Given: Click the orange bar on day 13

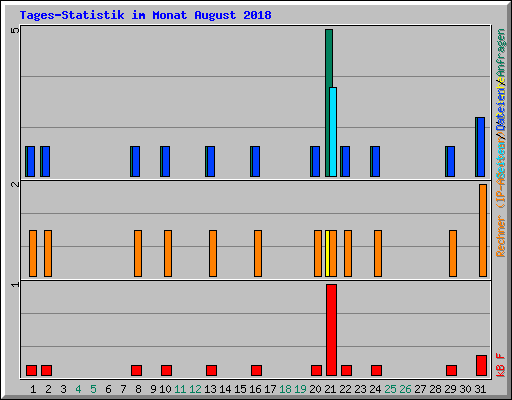Looking at the screenshot, I should 213,253.
